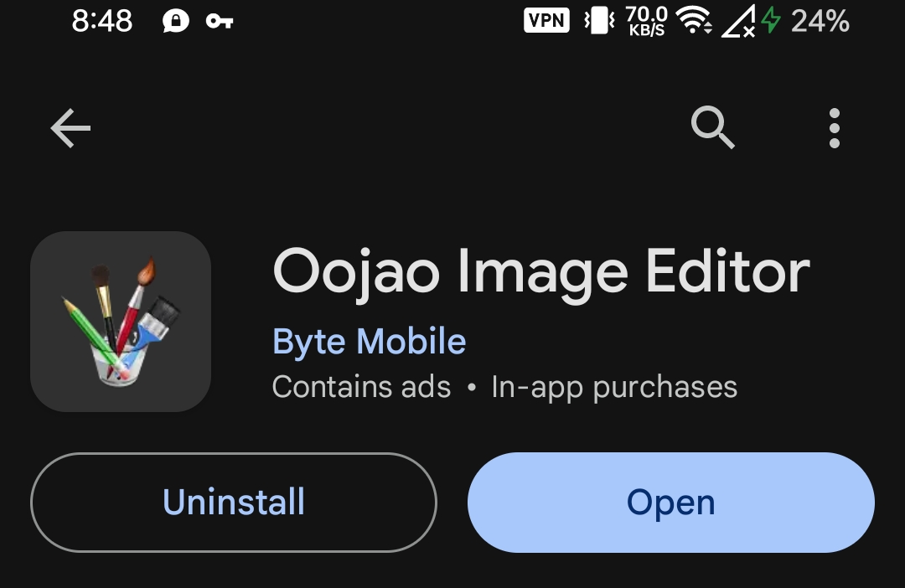Open the three-dot more options menu
The height and width of the screenshot is (588, 905).
[834, 129]
